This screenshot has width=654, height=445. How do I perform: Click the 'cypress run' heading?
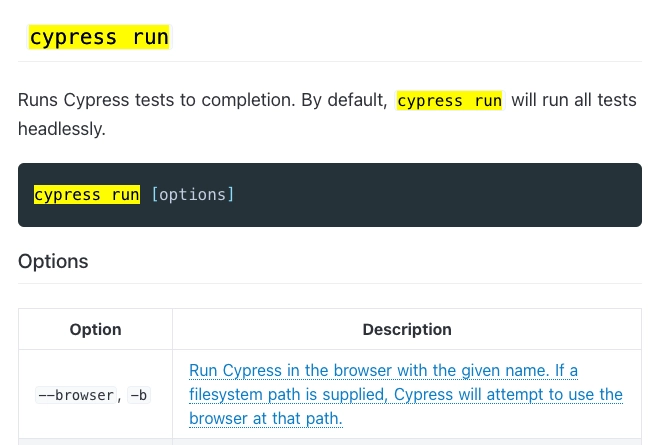[x=99, y=37]
